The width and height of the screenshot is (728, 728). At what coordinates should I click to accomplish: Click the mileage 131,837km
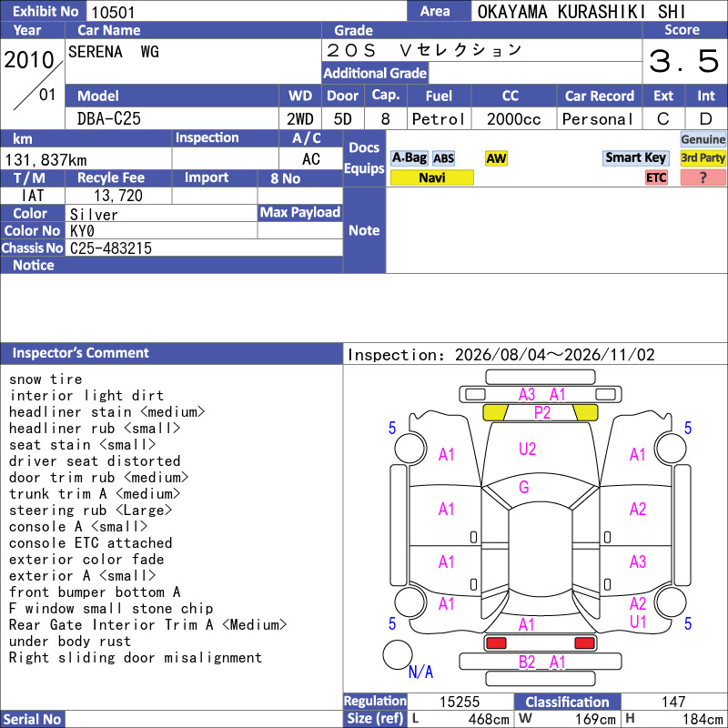45,160
